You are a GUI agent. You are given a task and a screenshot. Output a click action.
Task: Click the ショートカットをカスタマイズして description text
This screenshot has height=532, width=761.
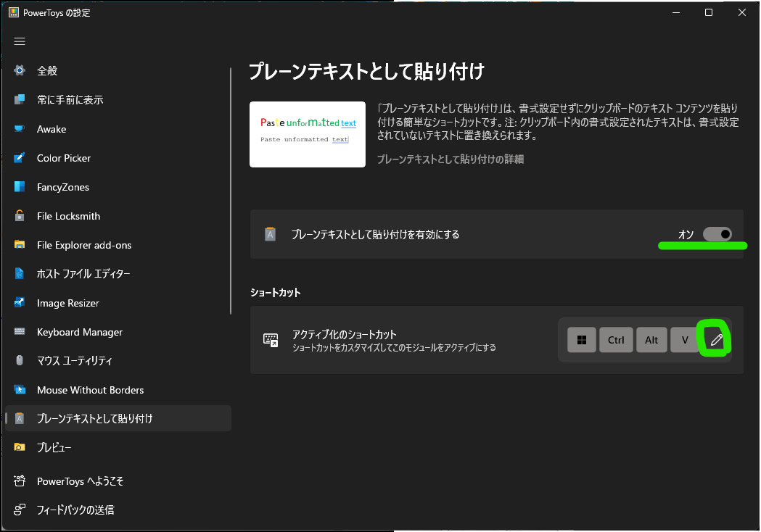[394, 348]
